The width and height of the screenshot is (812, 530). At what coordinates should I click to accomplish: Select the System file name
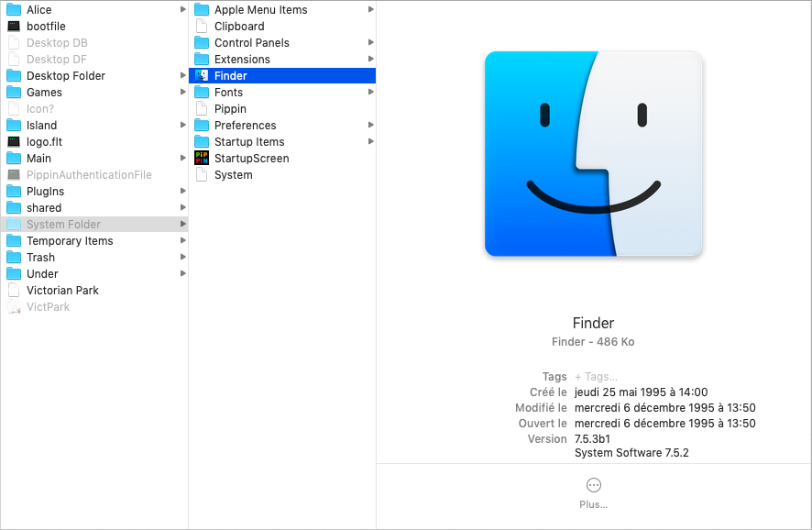[234, 175]
